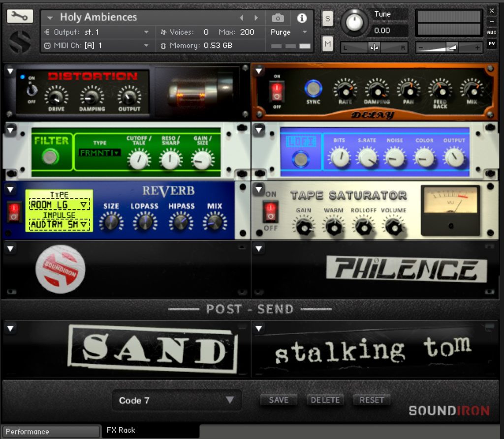Go to previous instrument arrow
The image size is (504, 439).
(242, 18)
